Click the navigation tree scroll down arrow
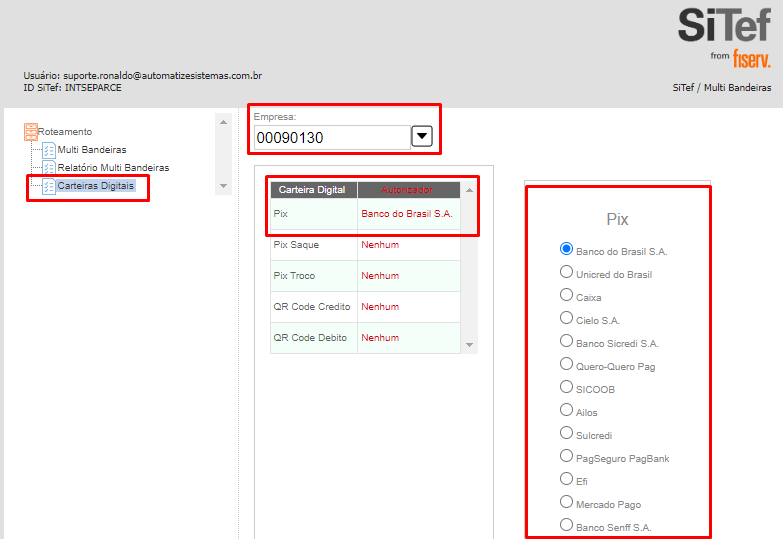783x539 pixels. pos(223,186)
